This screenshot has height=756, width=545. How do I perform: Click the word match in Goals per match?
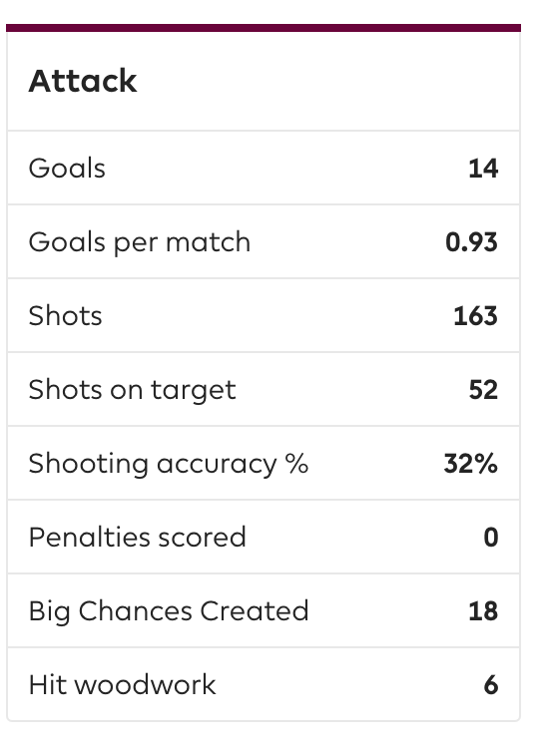[208, 241]
